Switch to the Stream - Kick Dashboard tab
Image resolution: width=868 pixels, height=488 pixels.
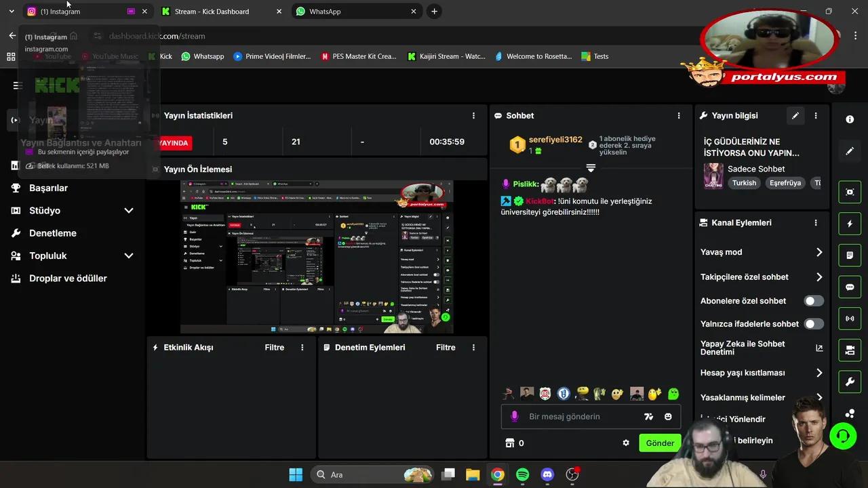coord(222,12)
